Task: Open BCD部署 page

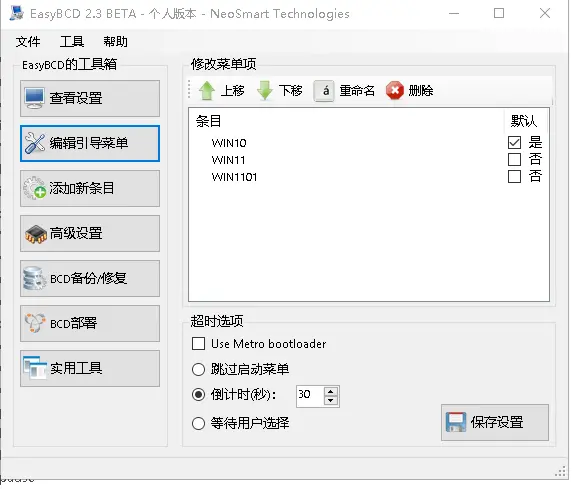Action: click(90, 324)
